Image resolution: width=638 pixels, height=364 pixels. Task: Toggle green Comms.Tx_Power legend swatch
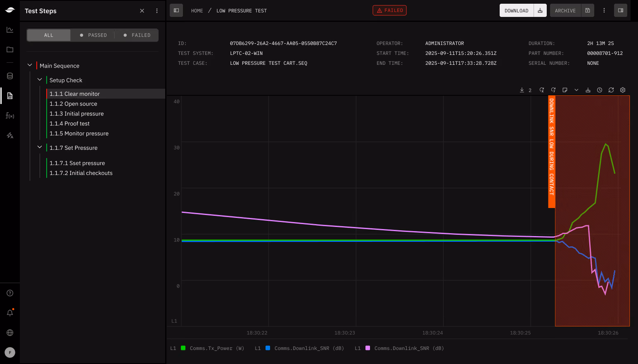pos(183,348)
